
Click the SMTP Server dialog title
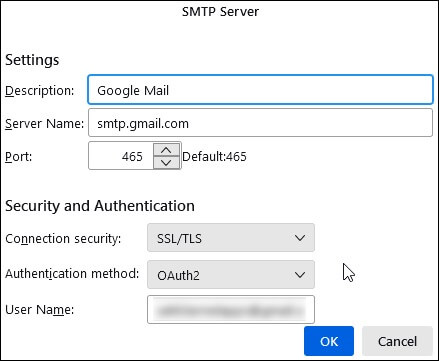tap(220, 12)
